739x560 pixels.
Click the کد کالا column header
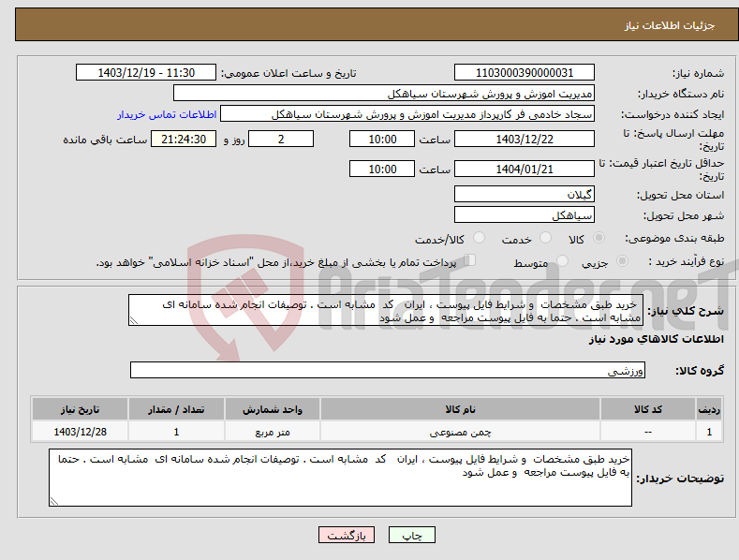648,409
